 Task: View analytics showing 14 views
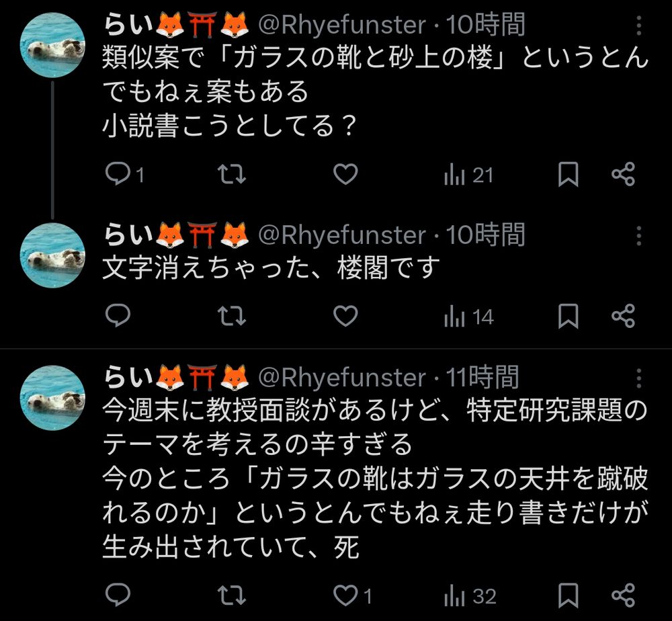[x=469, y=317]
